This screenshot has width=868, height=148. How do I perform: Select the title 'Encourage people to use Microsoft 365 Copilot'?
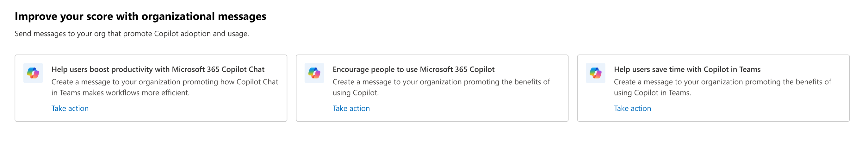coord(413,69)
